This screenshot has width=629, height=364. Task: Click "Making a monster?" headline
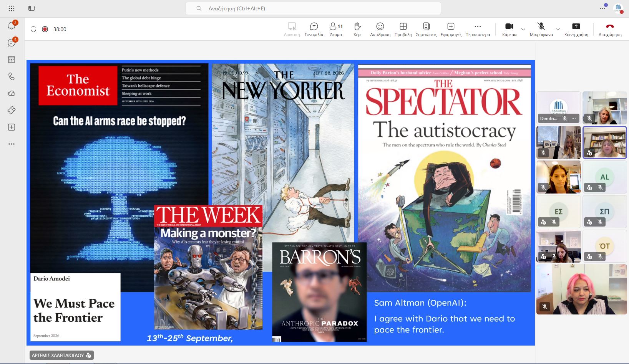(x=208, y=233)
